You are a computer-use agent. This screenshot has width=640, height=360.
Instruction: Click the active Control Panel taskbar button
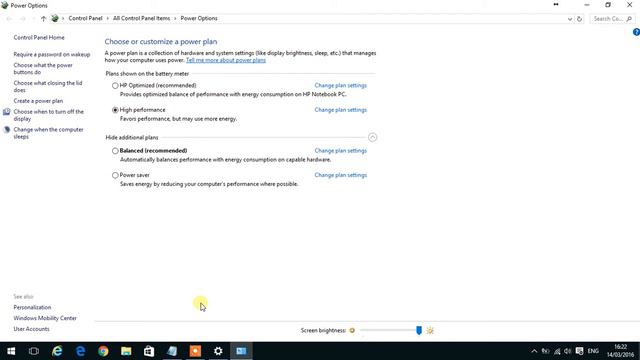[241, 351]
